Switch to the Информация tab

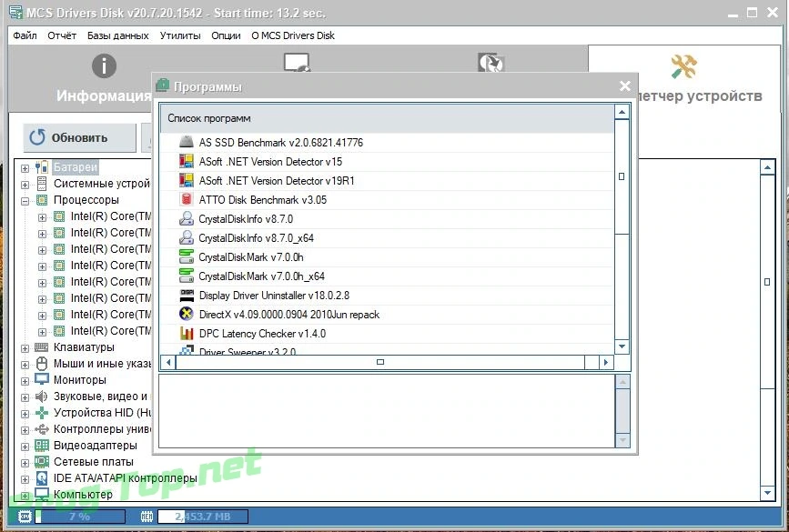[104, 79]
